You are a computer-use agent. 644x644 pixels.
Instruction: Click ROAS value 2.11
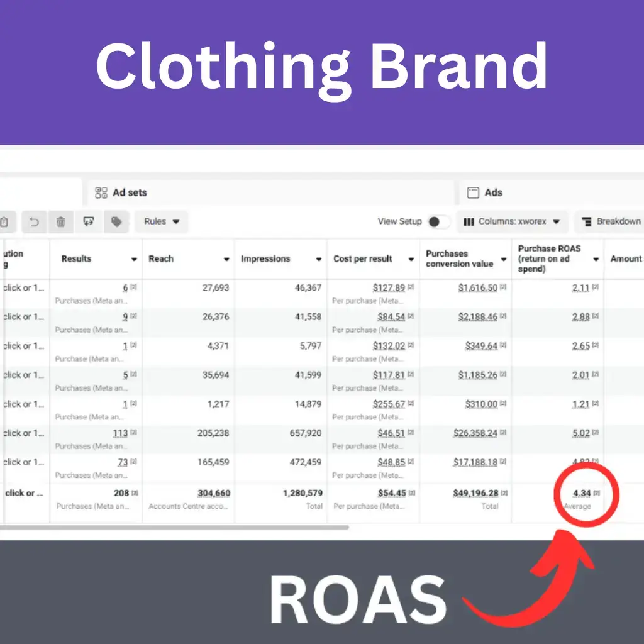click(x=580, y=288)
